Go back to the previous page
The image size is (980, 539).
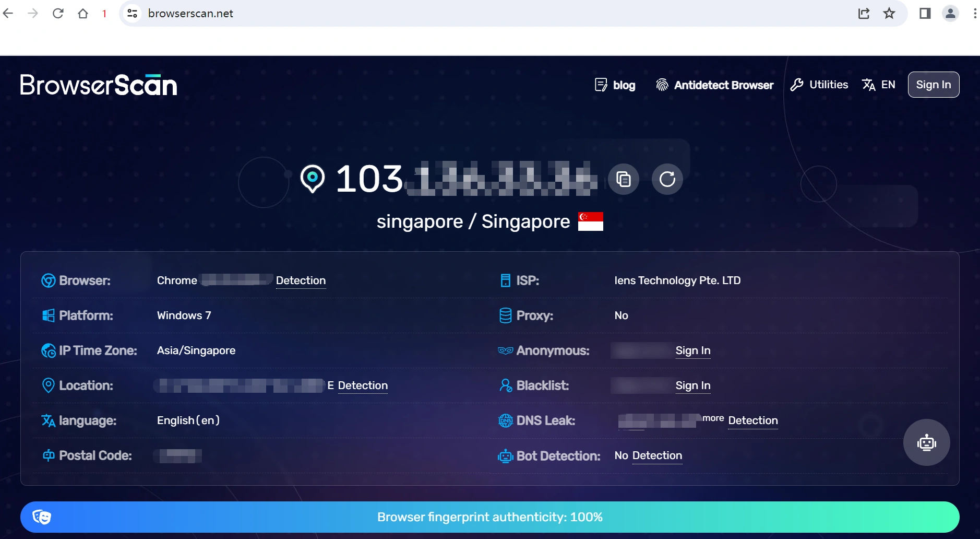tap(8, 13)
